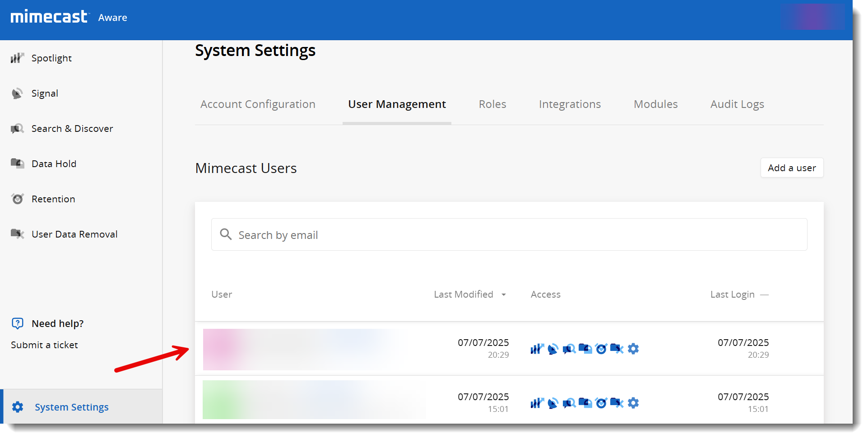
Task: Open the Audit Logs tab
Action: (737, 104)
